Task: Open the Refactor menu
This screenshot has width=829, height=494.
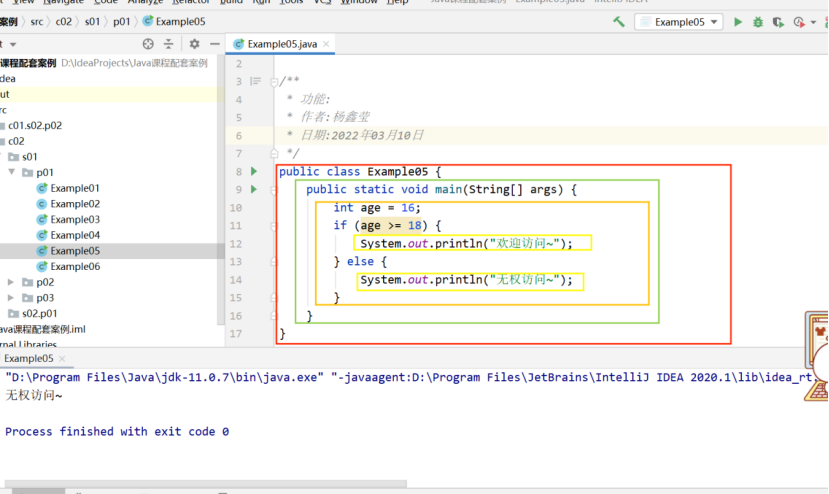Action: click(x=191, y=2)
